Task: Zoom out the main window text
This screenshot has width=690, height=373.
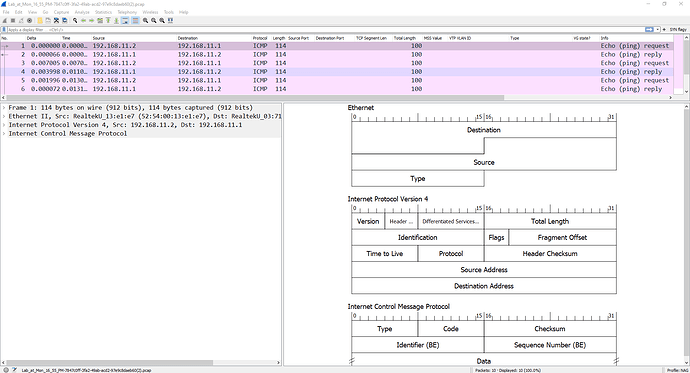Action: (x=154, y=20)
